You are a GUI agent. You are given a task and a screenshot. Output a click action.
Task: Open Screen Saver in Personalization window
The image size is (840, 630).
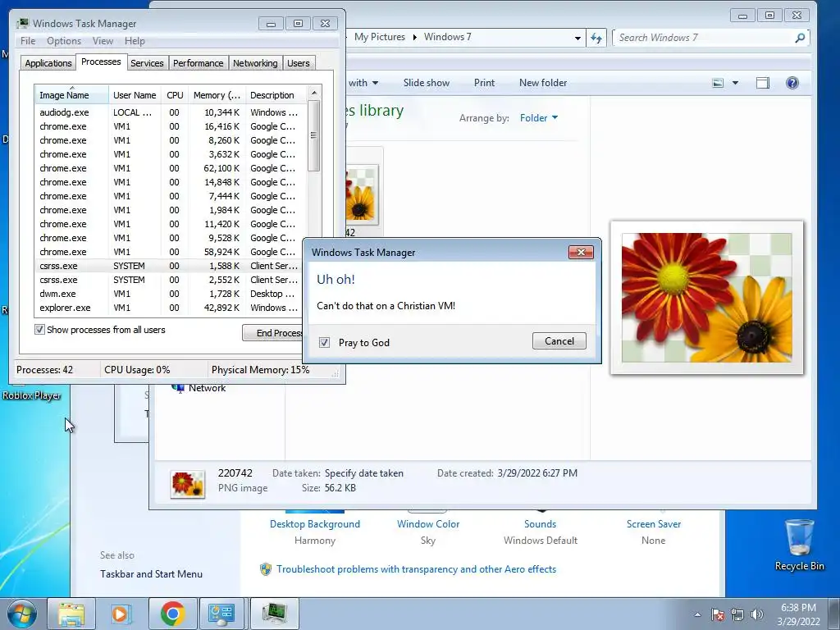point(654,524)
